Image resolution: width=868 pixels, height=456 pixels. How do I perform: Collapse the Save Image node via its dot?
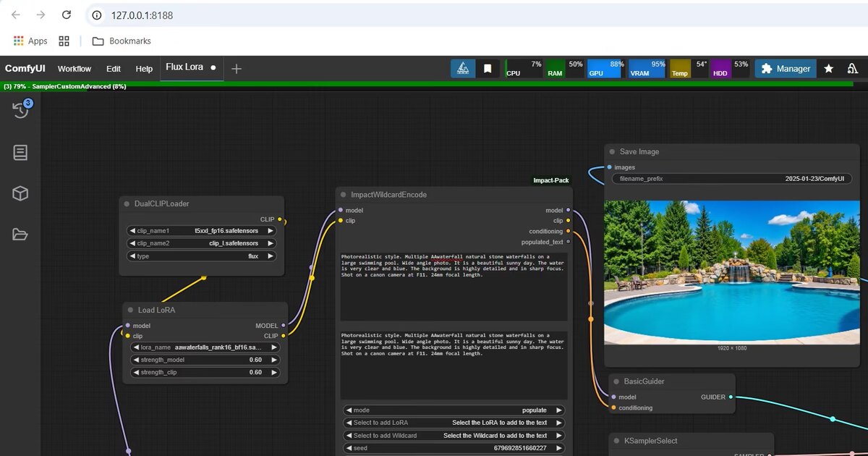point(612,152)
